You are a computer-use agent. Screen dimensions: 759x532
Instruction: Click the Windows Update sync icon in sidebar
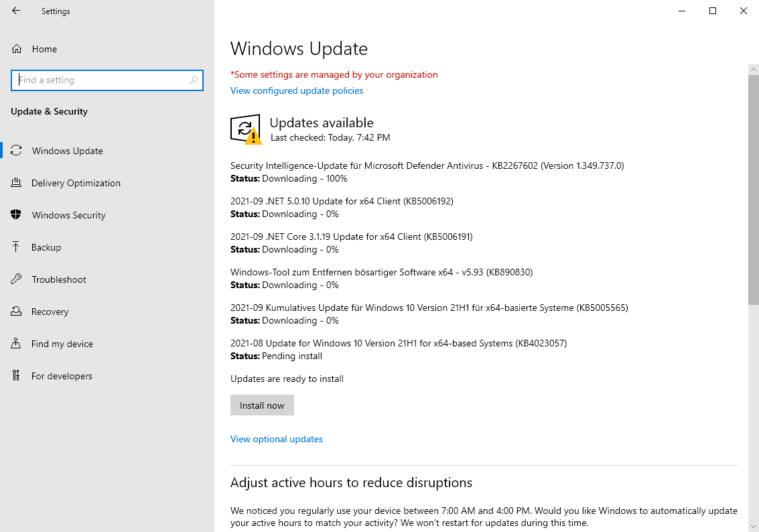pos(16,151)
